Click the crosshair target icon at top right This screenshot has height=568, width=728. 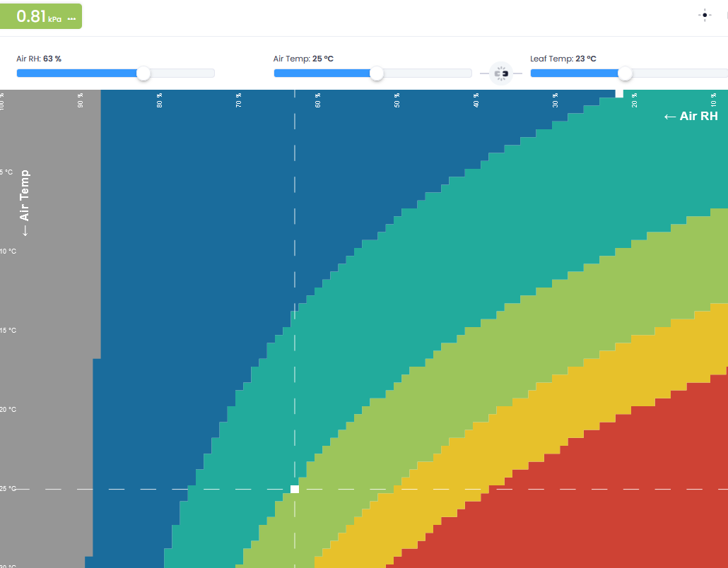(x=705, y=16)
